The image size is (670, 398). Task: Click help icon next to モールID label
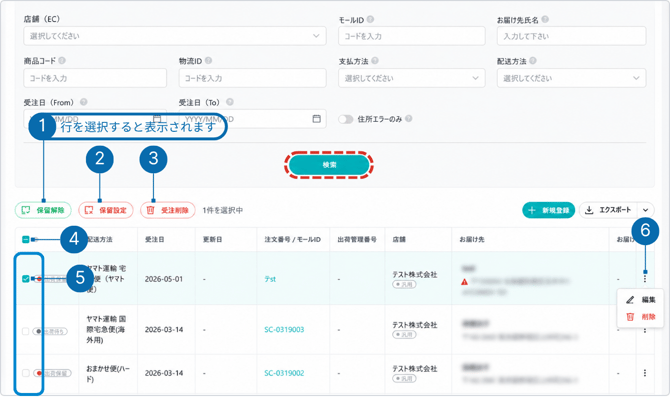point(370,19)
